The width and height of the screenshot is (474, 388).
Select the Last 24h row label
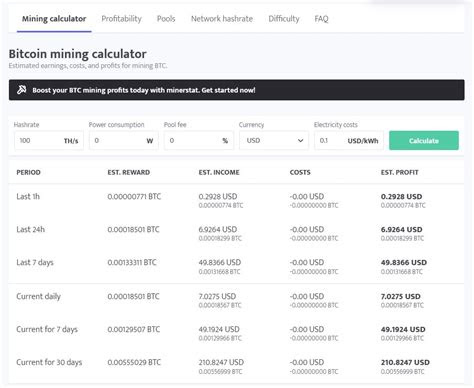point(30,229)
